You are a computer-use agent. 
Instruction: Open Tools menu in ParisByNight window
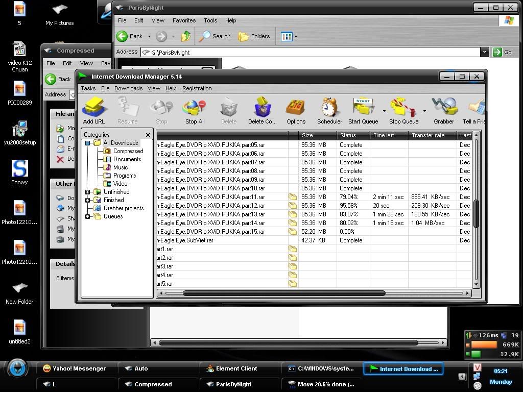point(210,20)
